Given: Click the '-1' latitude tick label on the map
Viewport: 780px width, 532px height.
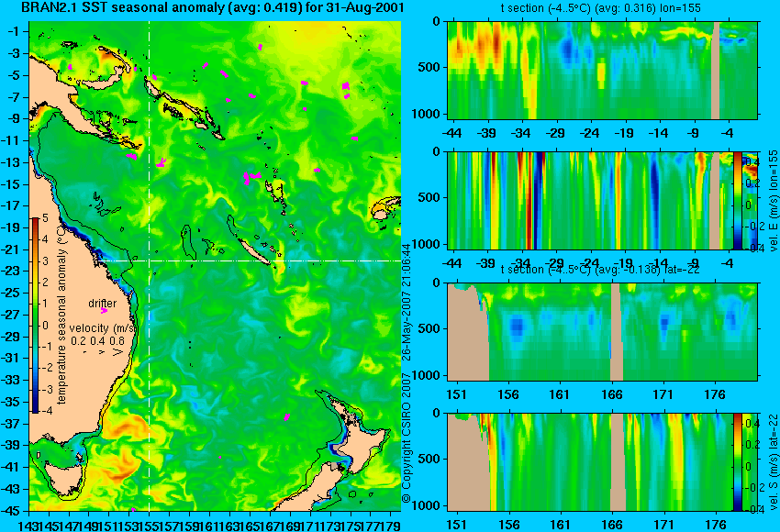Looking at the screenshot, I should pyautogui.click(x=14, y=31).
